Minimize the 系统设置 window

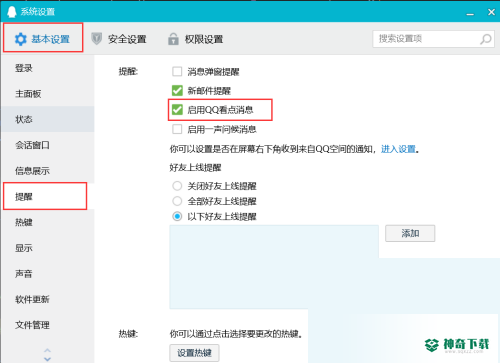tap(470, 14)
